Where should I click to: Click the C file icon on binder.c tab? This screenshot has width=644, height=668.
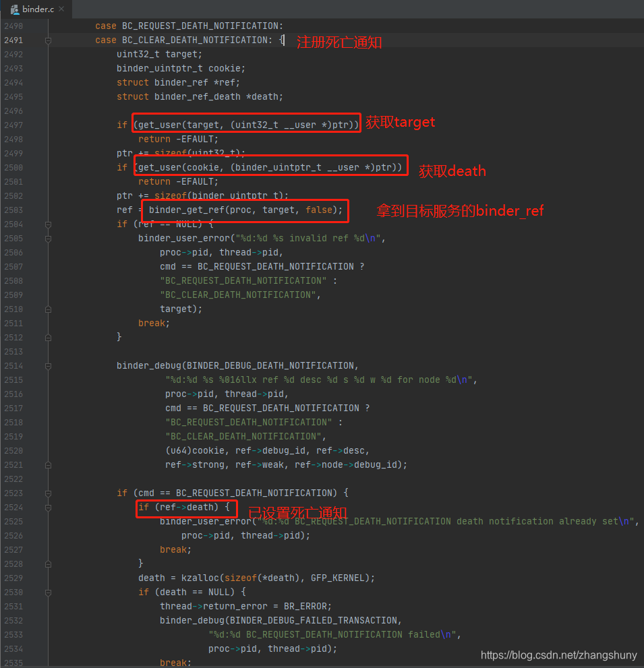pos(15,9)
